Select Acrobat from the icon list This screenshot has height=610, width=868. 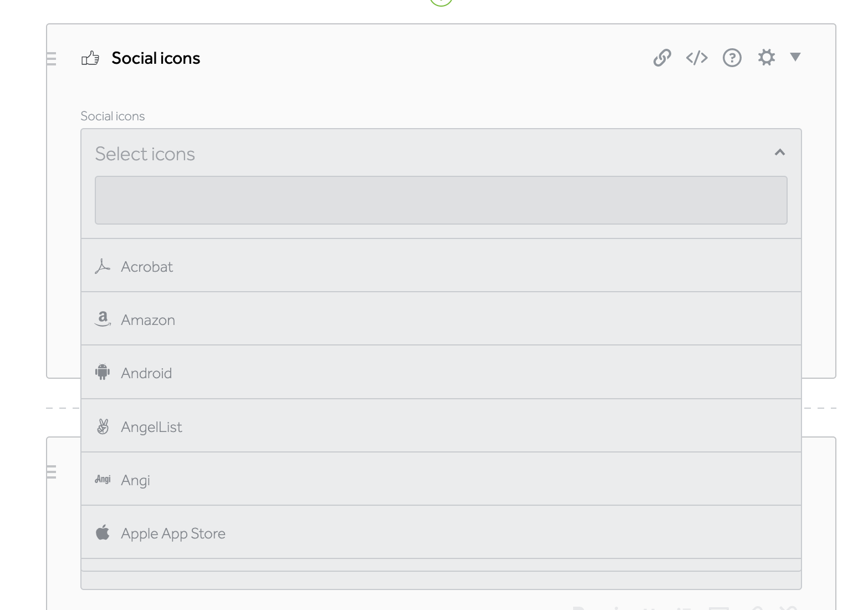(441, 266)
